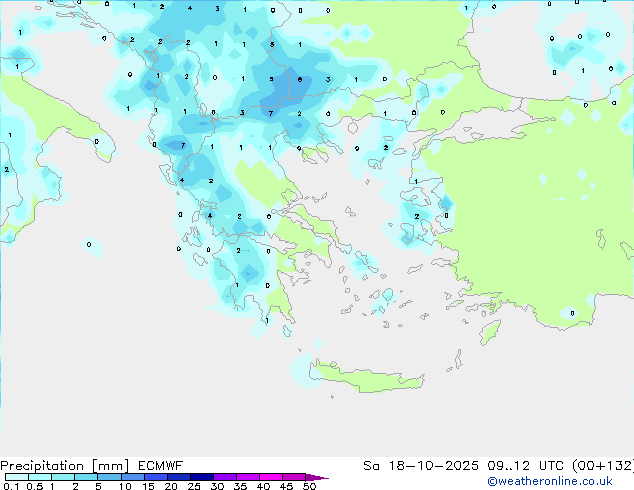Select the 0.5–1 mm legend color box
The width and height of the screenshot is (634, 490).
pos(40,477)
